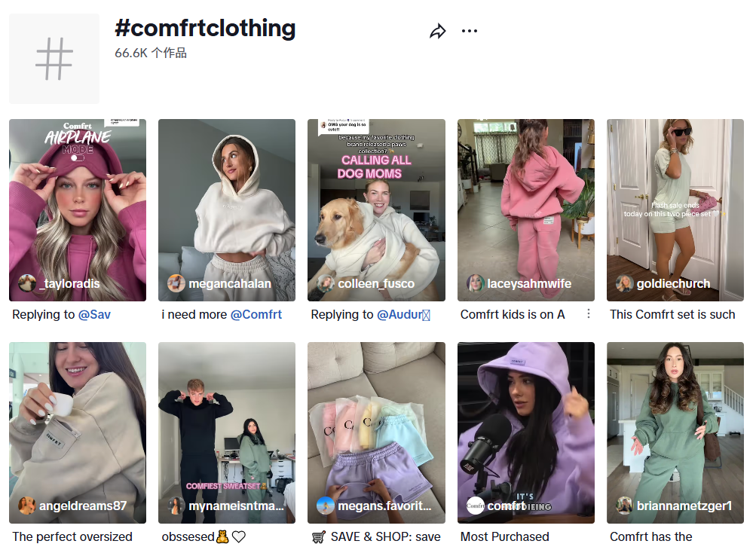Click the angeldreams87 username

click(x=83, y=506)
